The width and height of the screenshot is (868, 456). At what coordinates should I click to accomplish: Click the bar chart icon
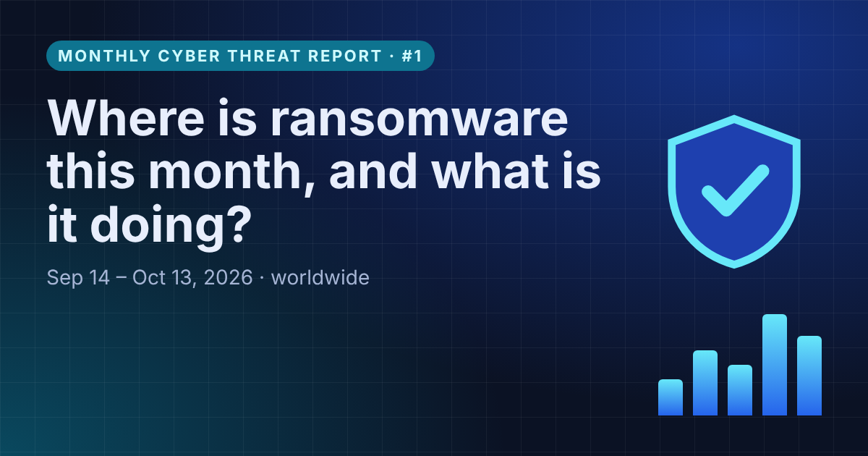pyautogui.click(x=740, y=365)
